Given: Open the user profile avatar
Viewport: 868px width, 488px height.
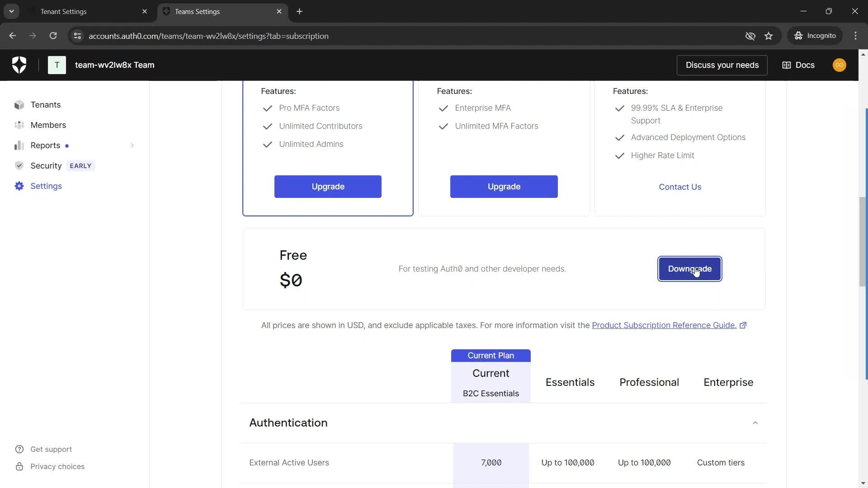Looking at the screenshot, I should 840,65.
